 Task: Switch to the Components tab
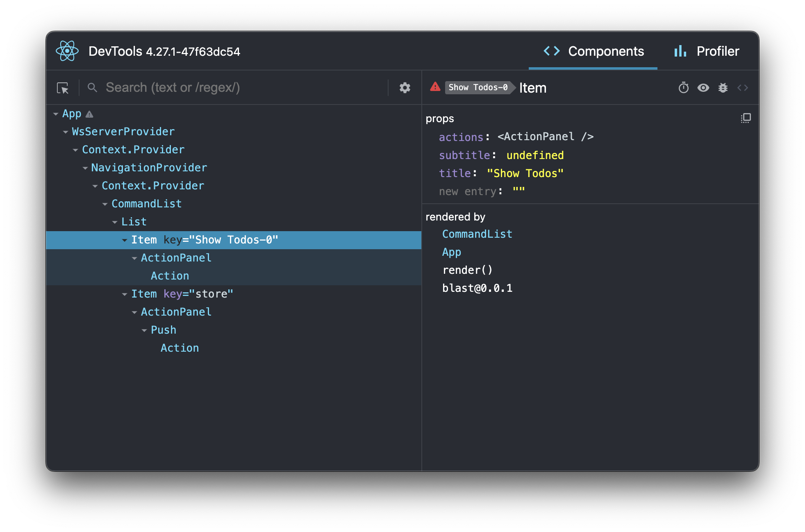pyautogui.click(x=594, y=51)
